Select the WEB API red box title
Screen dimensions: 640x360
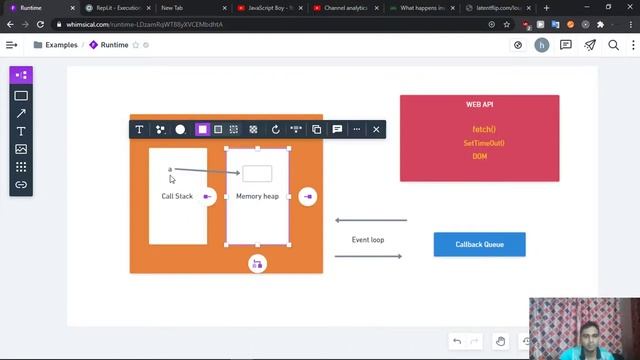(480, 104)
